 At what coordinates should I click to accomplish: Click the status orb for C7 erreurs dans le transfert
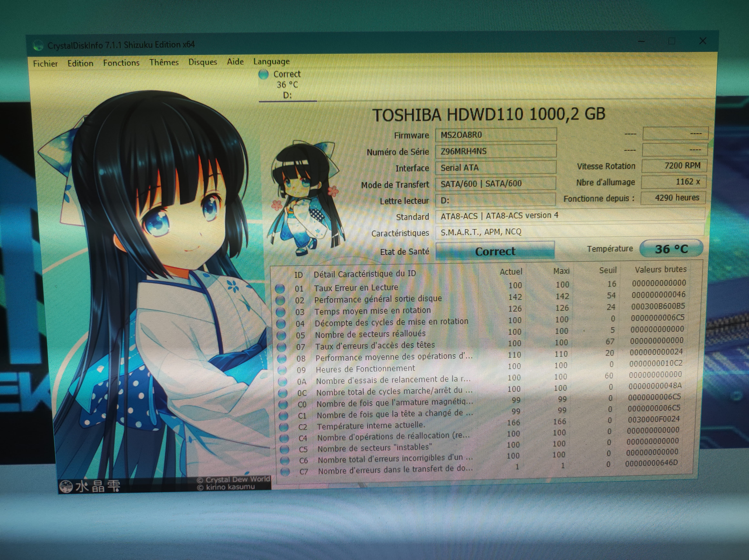(x=285, y=471)
